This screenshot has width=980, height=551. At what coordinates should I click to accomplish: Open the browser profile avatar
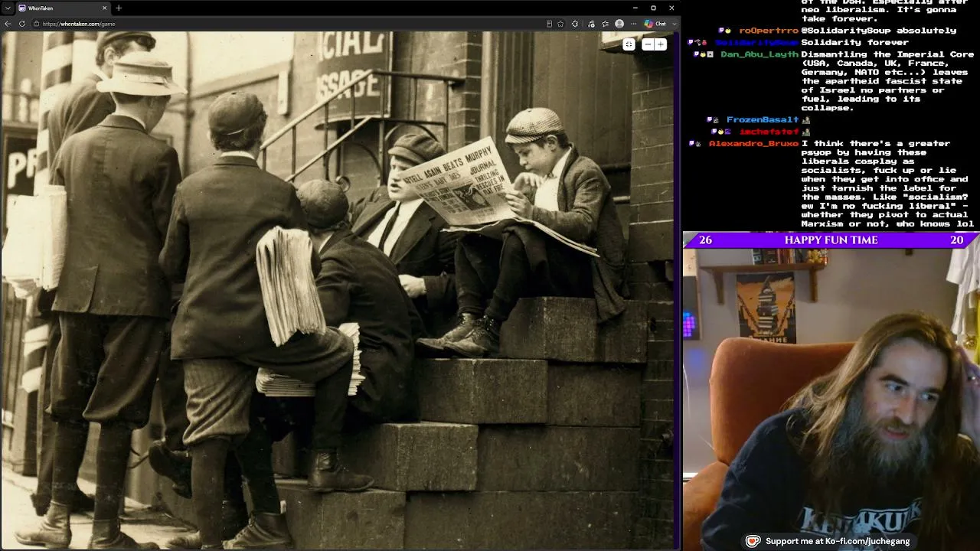tap(619, 24)
